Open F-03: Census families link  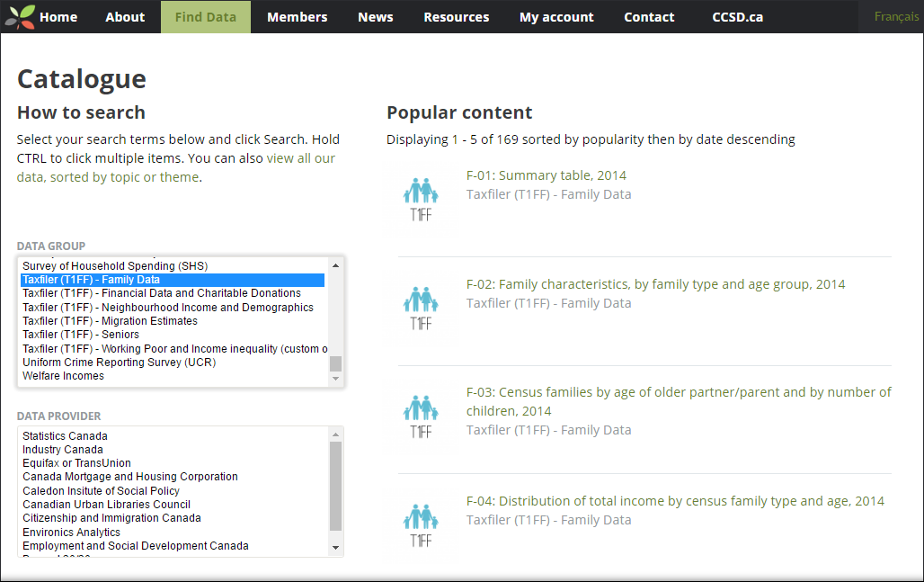679,401
